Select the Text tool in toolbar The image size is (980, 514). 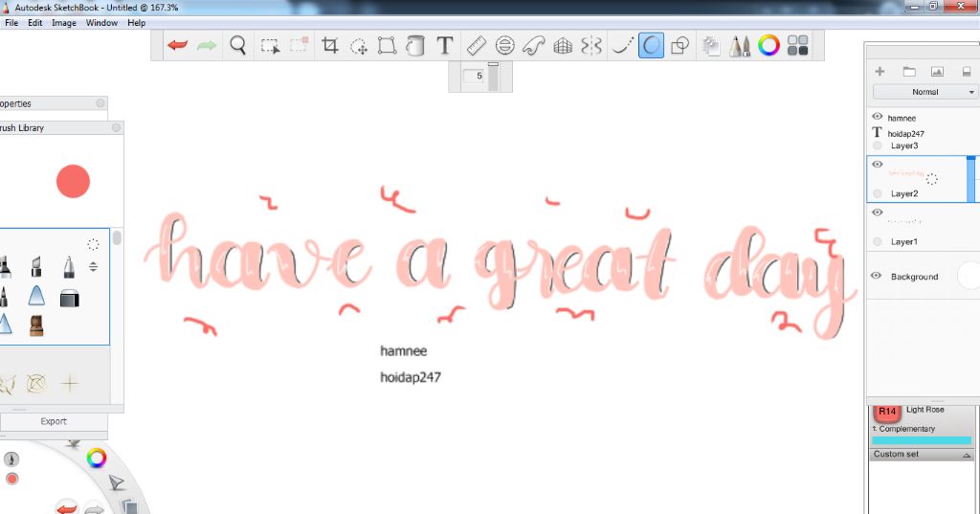tap(444, 46)
